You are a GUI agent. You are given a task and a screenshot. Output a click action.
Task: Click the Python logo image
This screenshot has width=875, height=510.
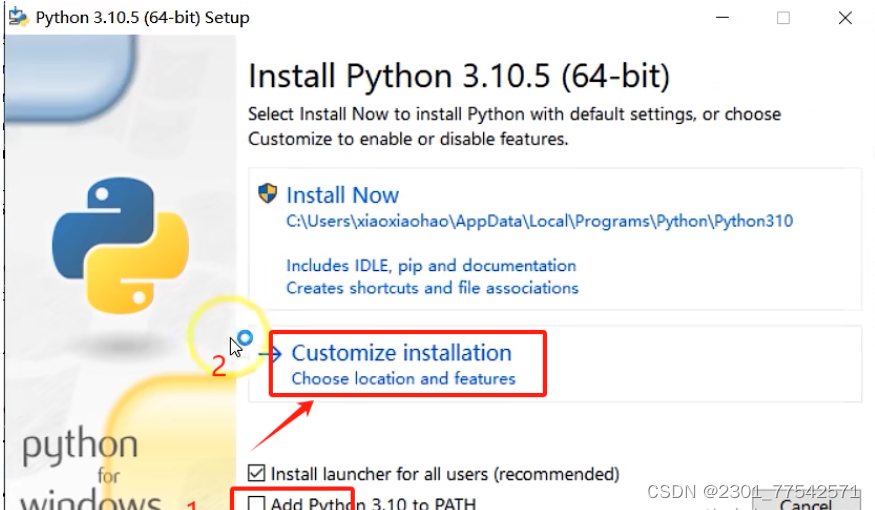coord(121,246)
